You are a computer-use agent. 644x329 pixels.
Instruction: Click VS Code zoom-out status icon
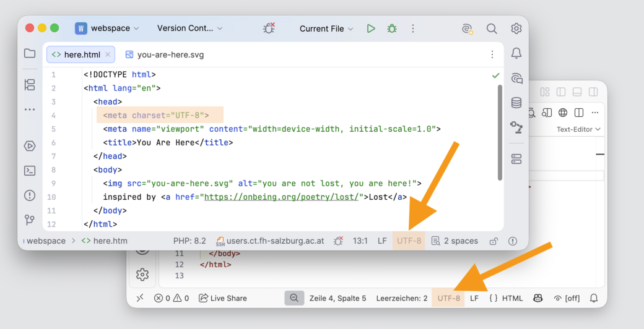pos(294,298)
